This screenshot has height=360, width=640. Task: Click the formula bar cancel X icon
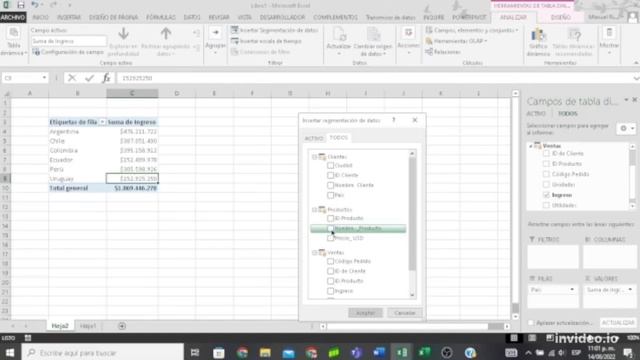(72, 78)
